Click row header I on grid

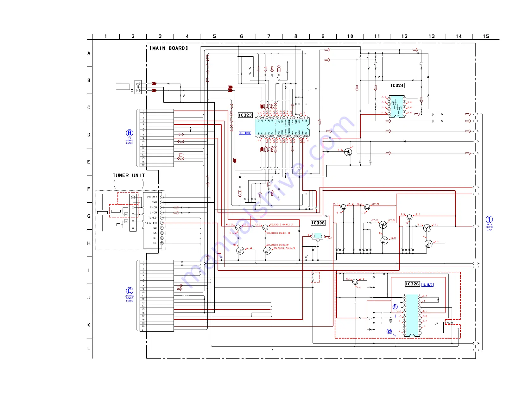(89, 270)
